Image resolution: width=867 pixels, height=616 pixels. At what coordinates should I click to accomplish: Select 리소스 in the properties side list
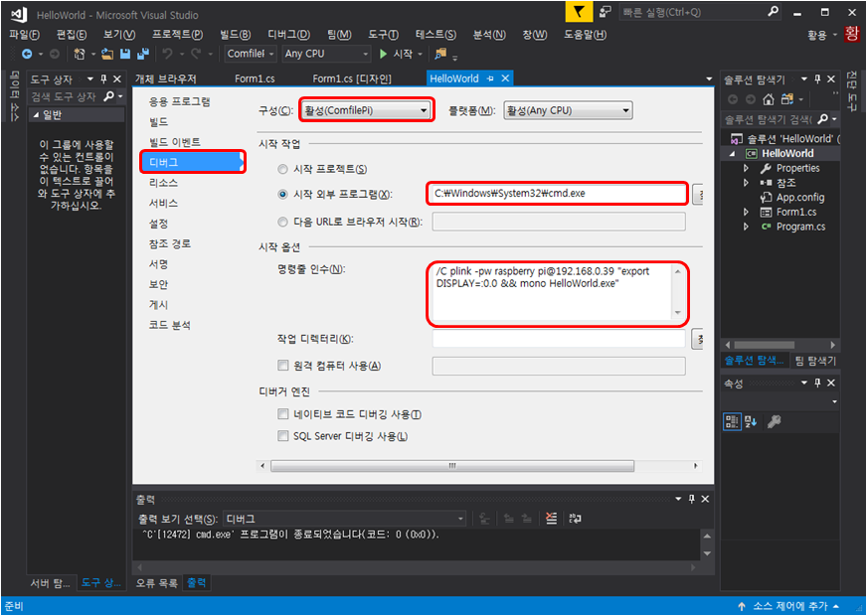coord(163,183)
